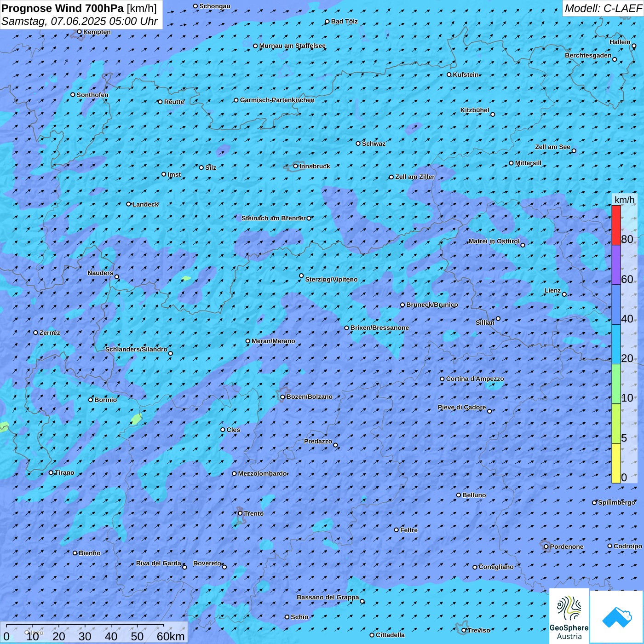The image size is (644, 644).
Task: Click the Trento city marker dot
Action: [240, 513]
